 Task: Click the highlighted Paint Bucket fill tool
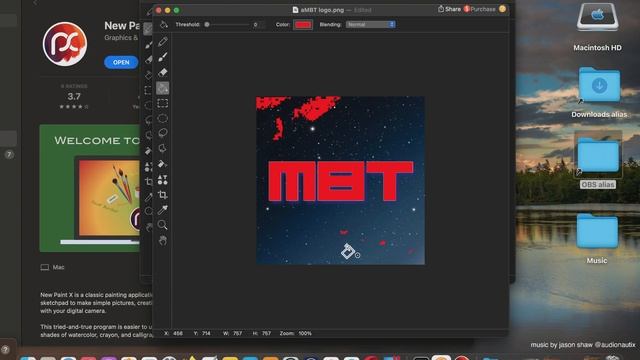163,88
